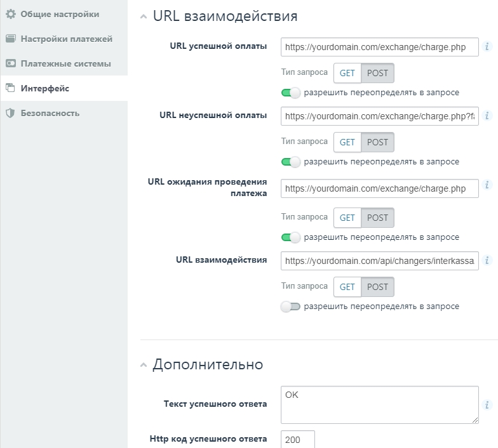Image resolution: width=498 pixels, height=448 pixels.
Task: Click the card icon beside Настройки платежей
Action: tap(11, 39)
